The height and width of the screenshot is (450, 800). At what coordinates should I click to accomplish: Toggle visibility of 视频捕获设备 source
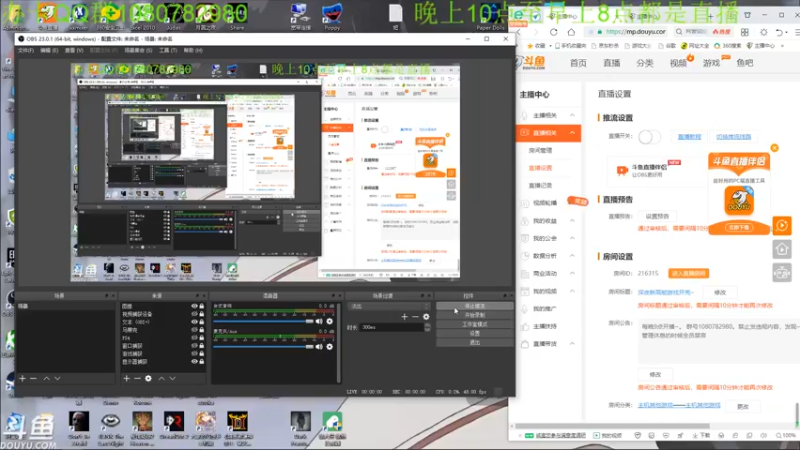(194, 314)
